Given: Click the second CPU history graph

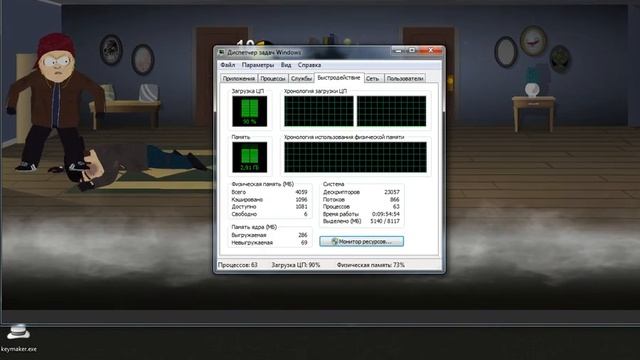Looking at the screenshot, I should click(391, 111).
